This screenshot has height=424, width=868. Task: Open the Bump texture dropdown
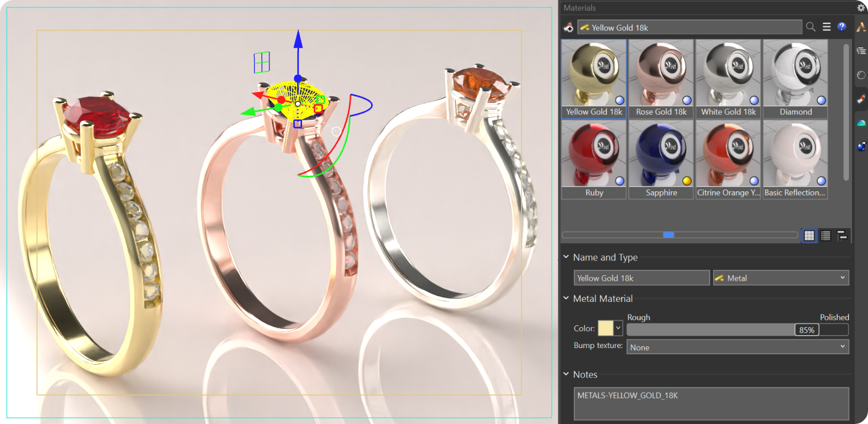point(737,347)
